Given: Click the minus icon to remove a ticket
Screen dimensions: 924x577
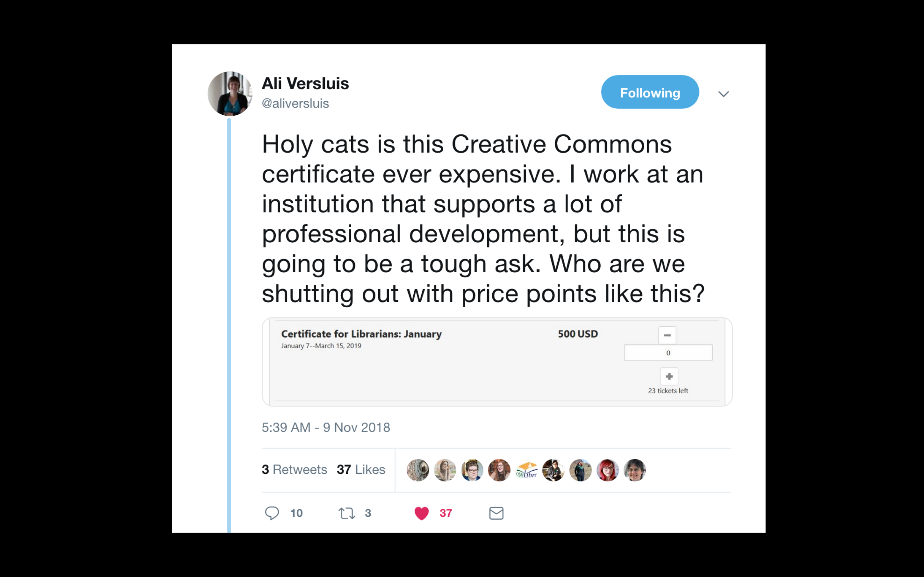Looking at the screenshot, I should (x=667, y=335).
